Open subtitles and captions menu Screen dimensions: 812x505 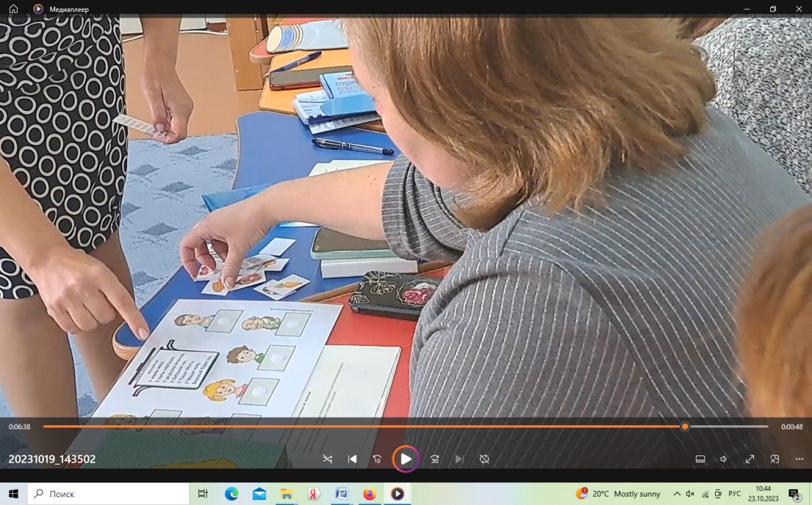(x=700, y=459)
